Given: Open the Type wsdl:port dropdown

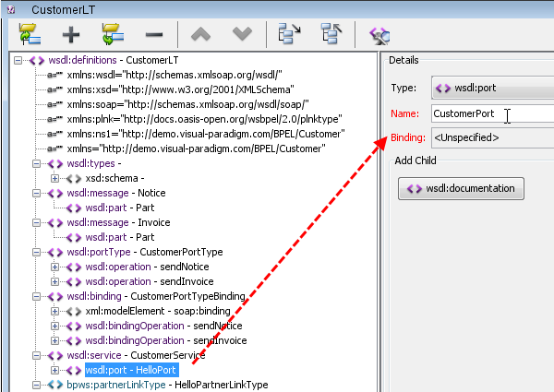Looking at the screenshot, I should point(492,88).
